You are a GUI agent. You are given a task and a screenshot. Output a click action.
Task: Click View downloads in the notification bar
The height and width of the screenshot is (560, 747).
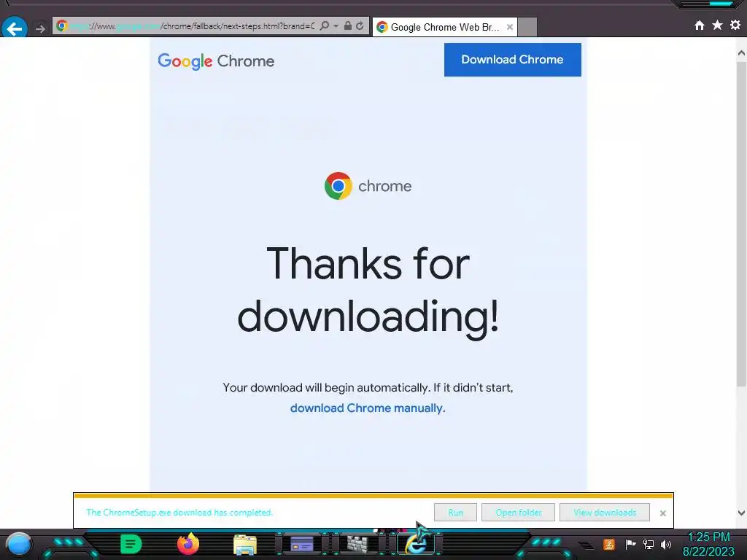[605, 513]
